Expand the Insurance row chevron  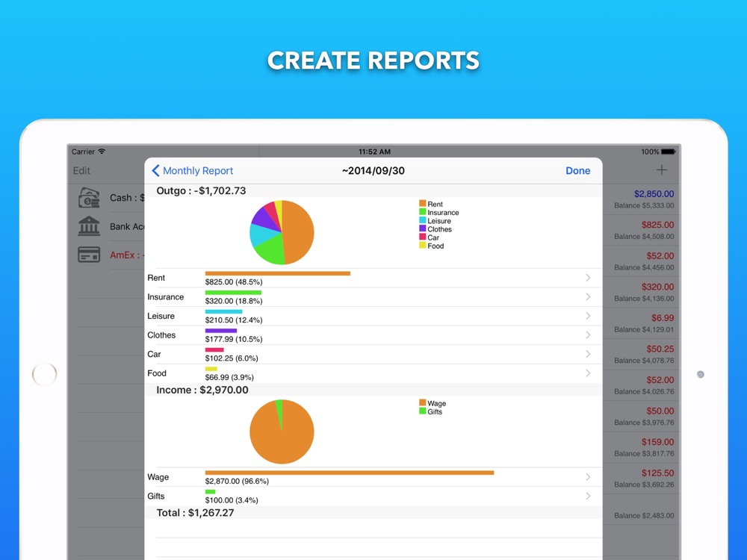click(x=588, y=296)
